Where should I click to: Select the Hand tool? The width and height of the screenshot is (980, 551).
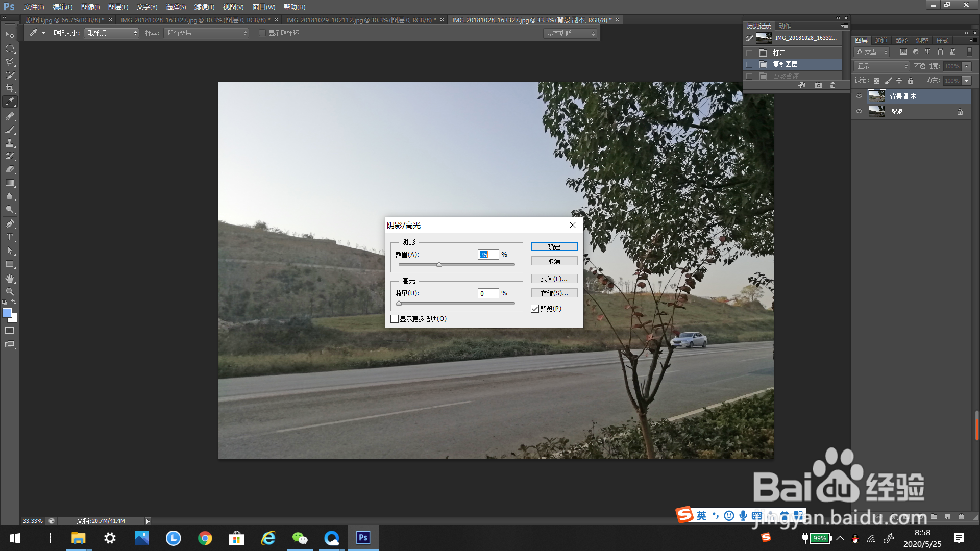10,279
